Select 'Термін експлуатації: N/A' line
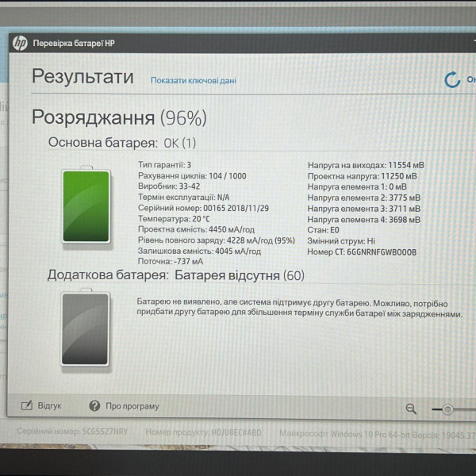This screenshot has height=476, width=476. (184, 198)
